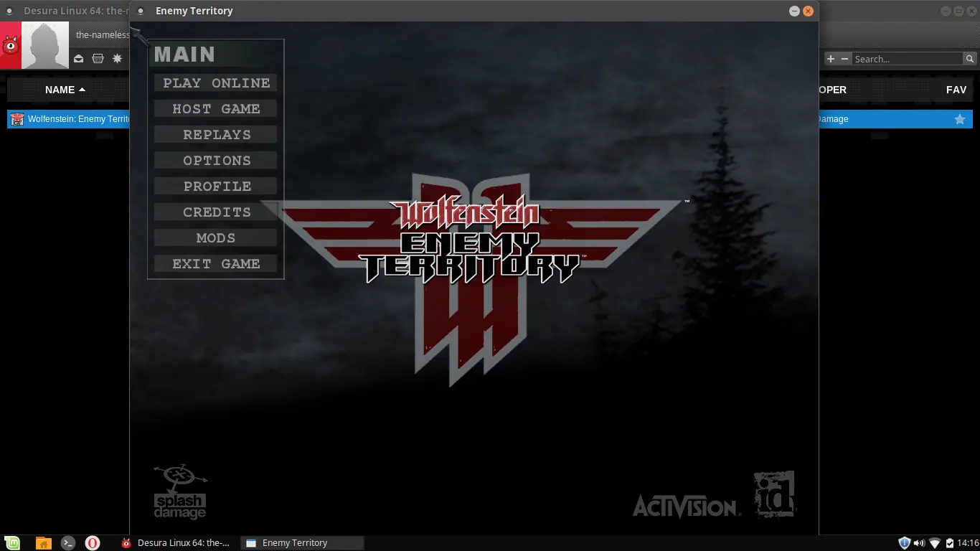980x551 pixels.
Task: Open the volume control tray icon
Action: [919, 543]
